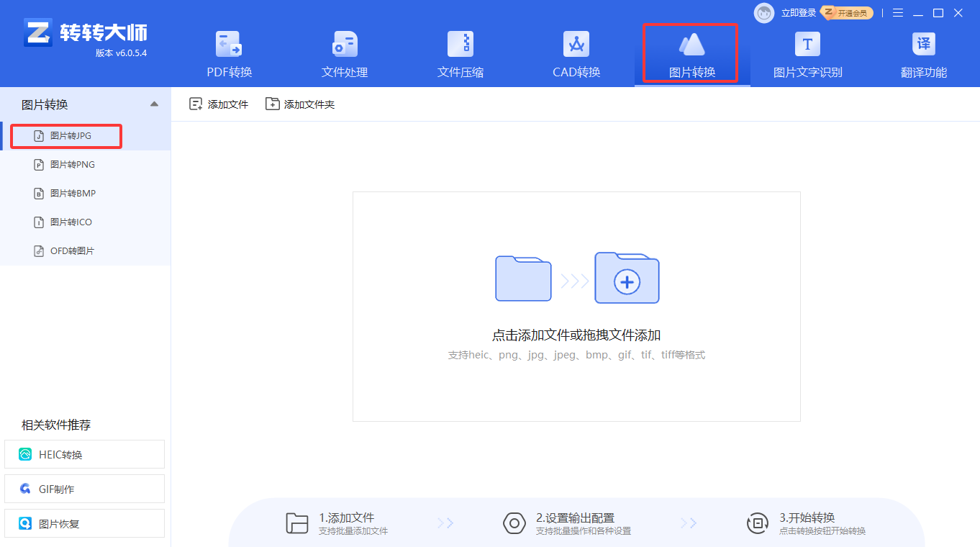Switch to the CAD转换 tab label
This screenshot has height=547, width=980.
pos(576,72)
